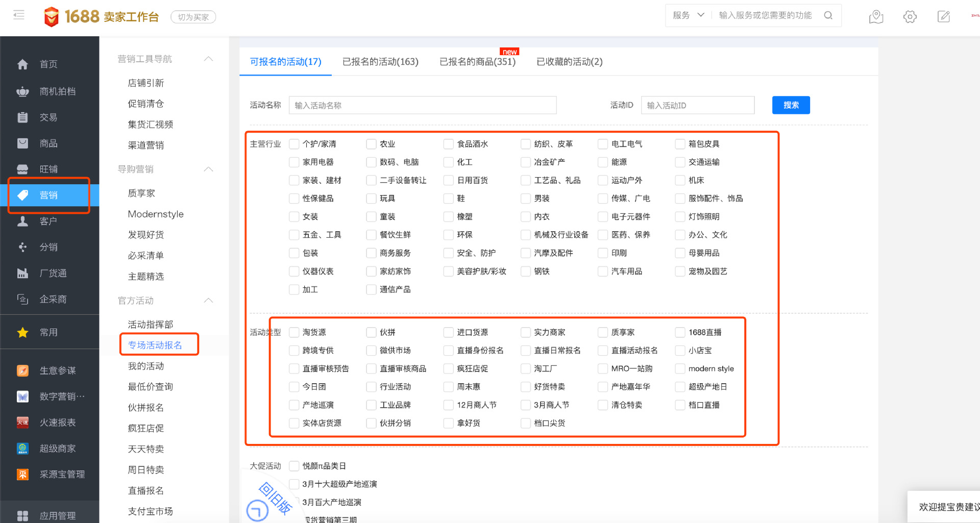Open the Modernstyle link in submenu
The image size is (980, 523).
156,214
